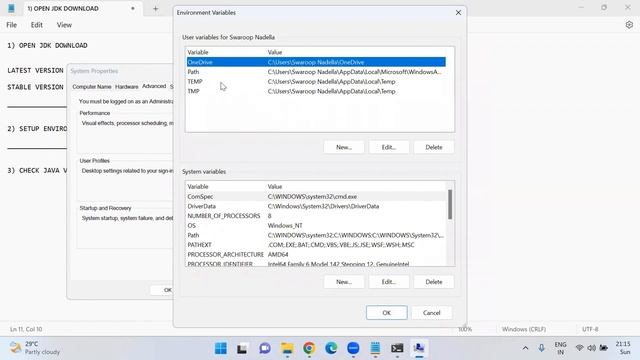
Task: Open the Task View icon on taskbar
Action: (x=242, y=348)
